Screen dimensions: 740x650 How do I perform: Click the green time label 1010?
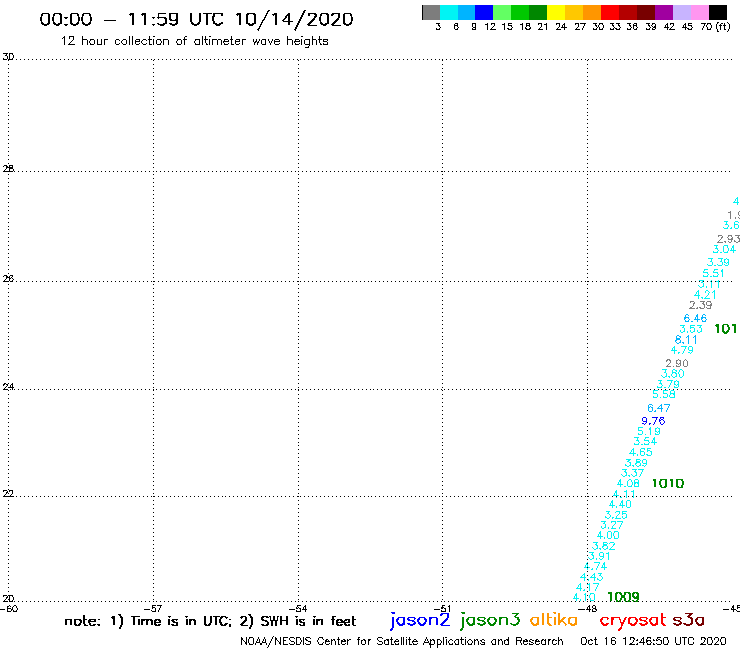click(x=667, y=483)
